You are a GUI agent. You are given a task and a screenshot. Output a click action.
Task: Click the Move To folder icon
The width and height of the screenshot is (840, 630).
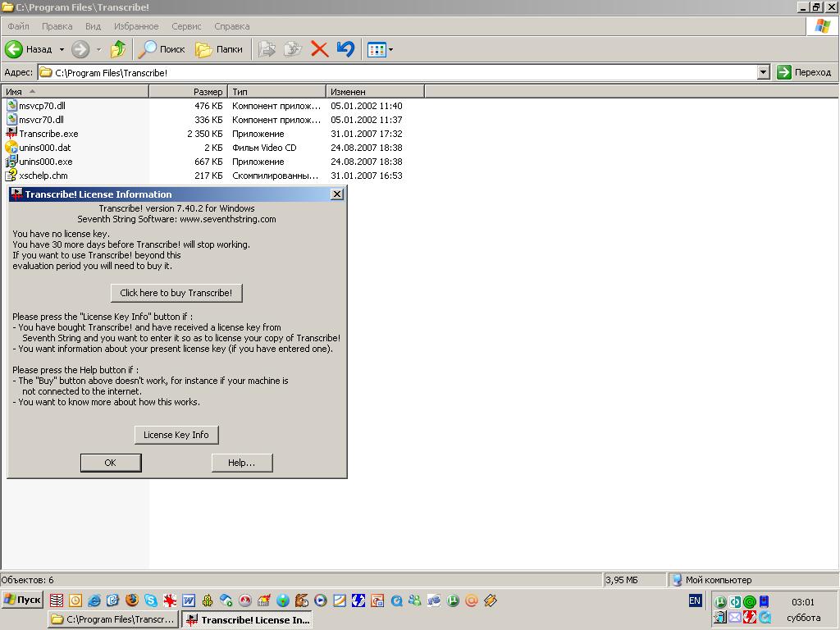267,49
